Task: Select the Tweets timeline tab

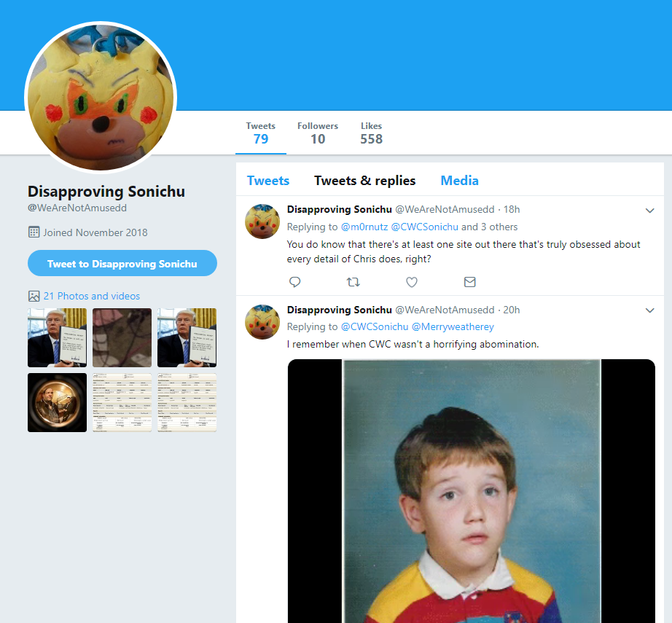Action: [x=268, y=181]
